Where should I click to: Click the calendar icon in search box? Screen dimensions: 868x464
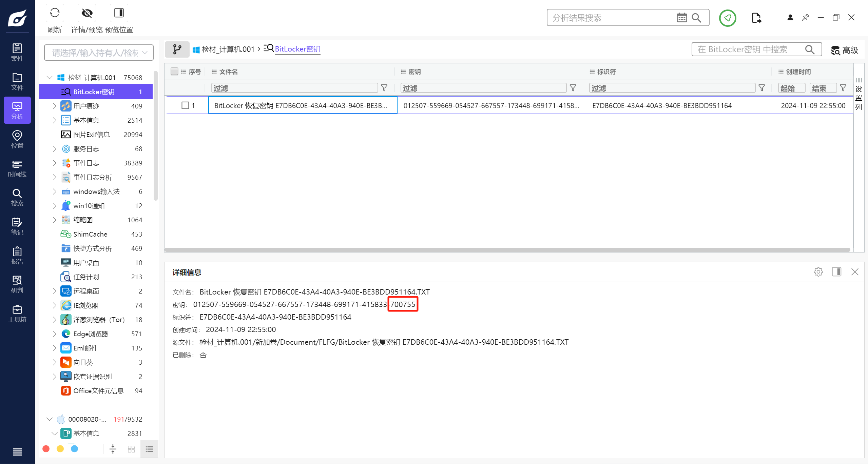(x=681, y=18)
